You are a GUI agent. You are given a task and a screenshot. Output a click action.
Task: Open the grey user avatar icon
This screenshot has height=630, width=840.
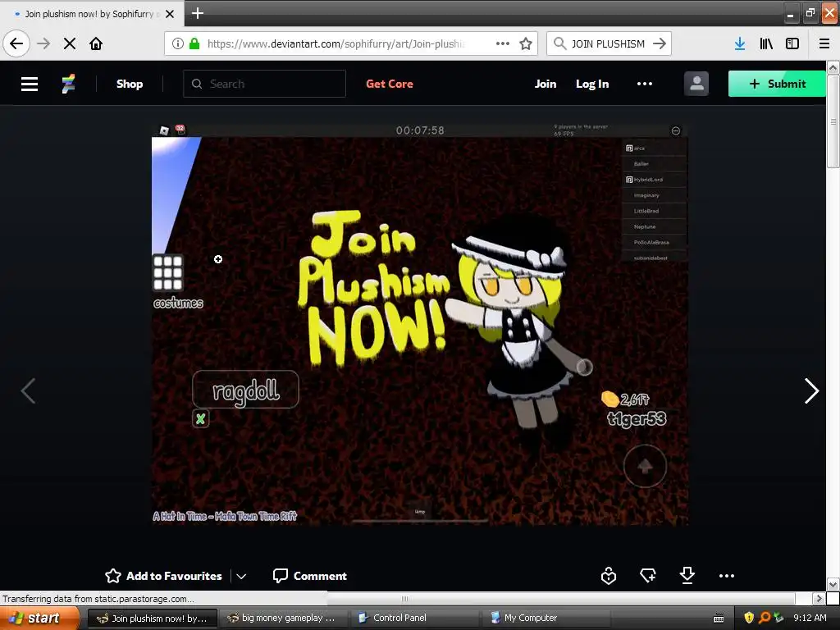tap(696, 84)
